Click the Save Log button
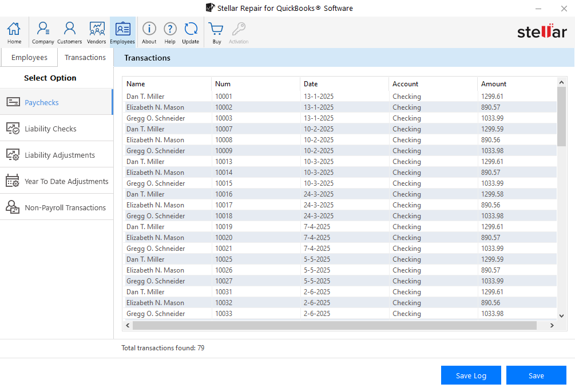Screen dimensions: 575x392 tap(471, 375)
